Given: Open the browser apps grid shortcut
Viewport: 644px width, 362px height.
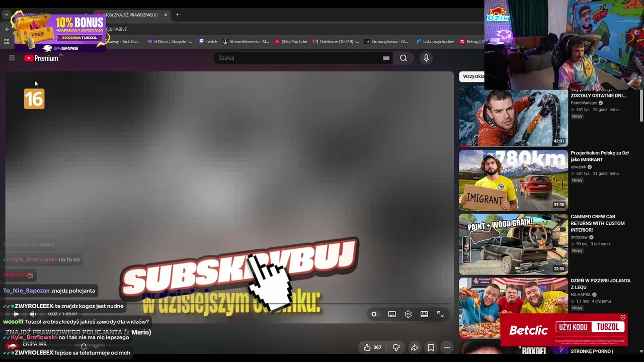Looking at the screenshot, I should point(7,42).
